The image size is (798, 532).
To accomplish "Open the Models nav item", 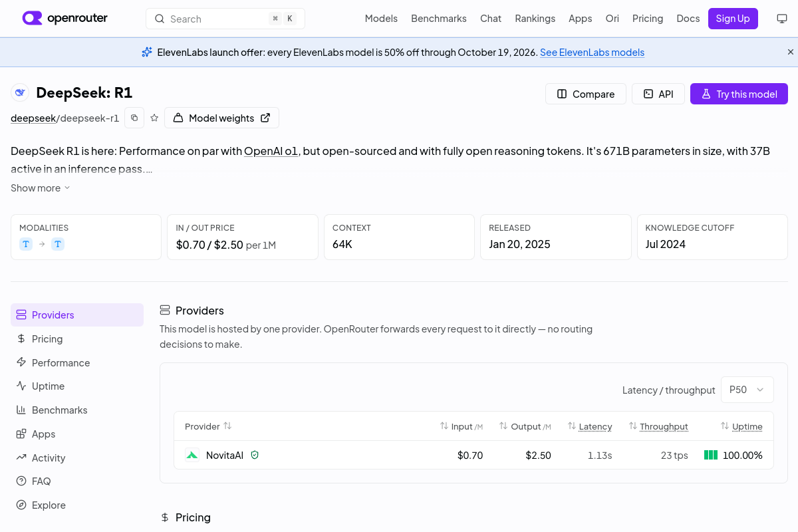I will tap(381, 19).
